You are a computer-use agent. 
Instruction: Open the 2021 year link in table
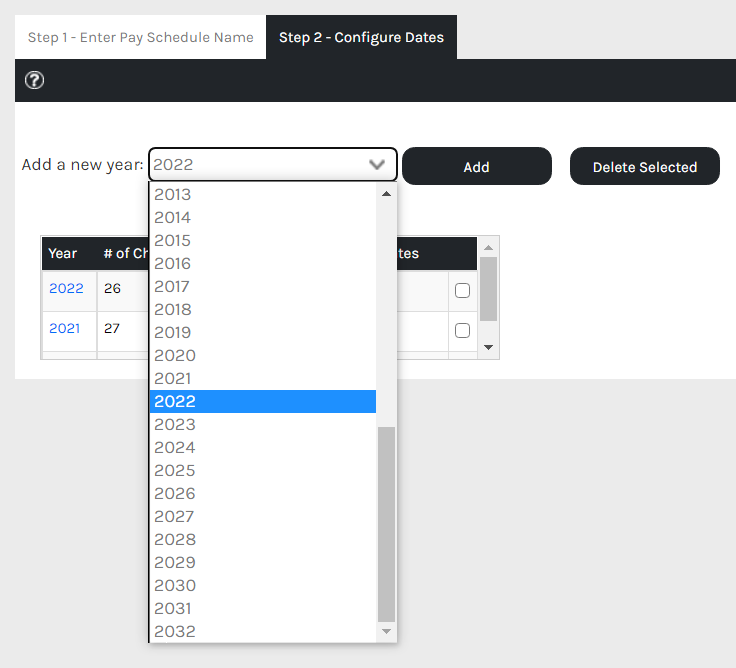coord(64,328)
